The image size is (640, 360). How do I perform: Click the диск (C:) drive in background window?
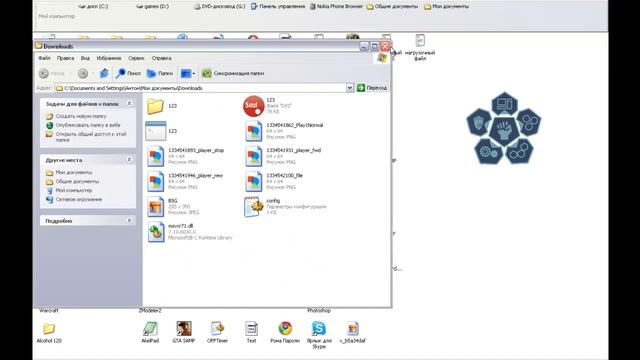(93, 7)
